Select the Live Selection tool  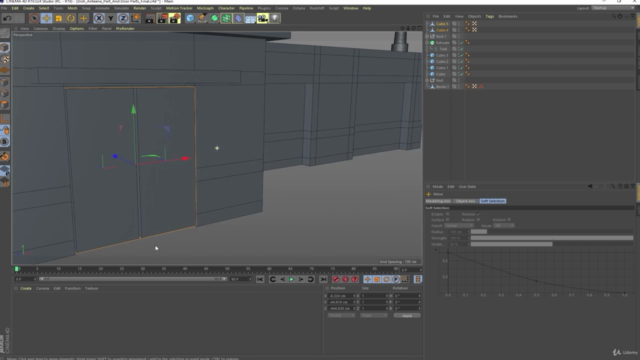[x=34, y=18]
